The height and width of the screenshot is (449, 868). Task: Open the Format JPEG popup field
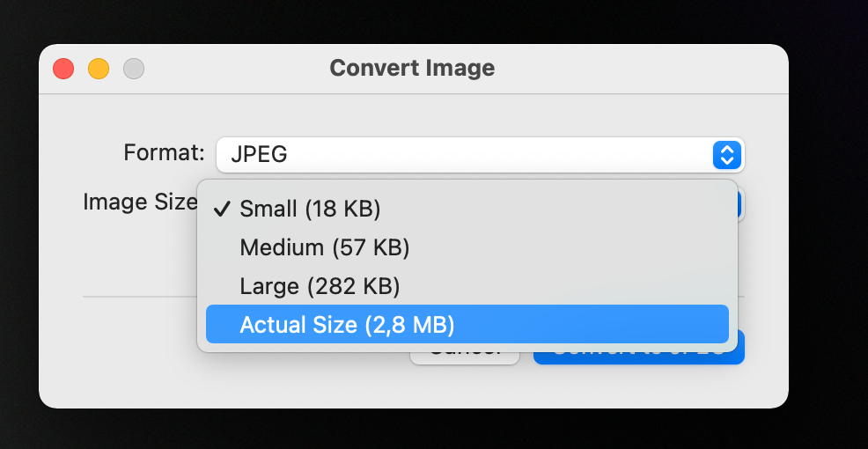(480, 154)
